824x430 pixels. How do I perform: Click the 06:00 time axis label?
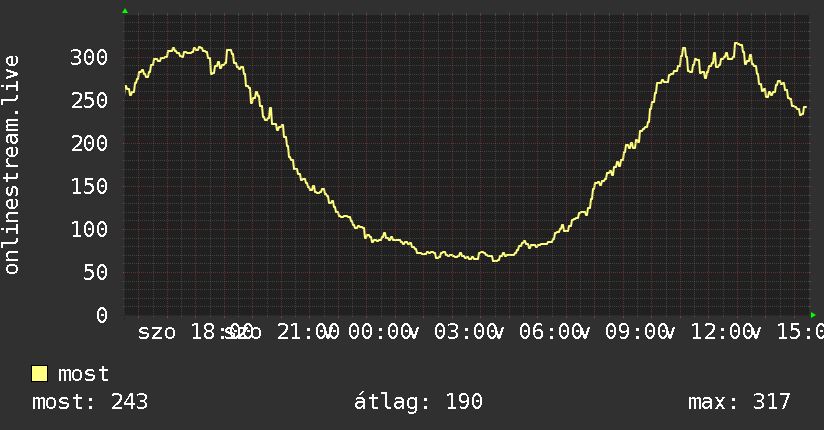point(551,332)
